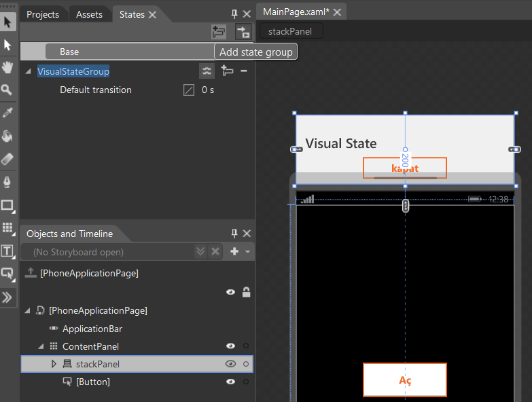This screenshot has width=532, height=402.
Task: Add a new storyboard with plus icon
Action: (x=234, y=251)
